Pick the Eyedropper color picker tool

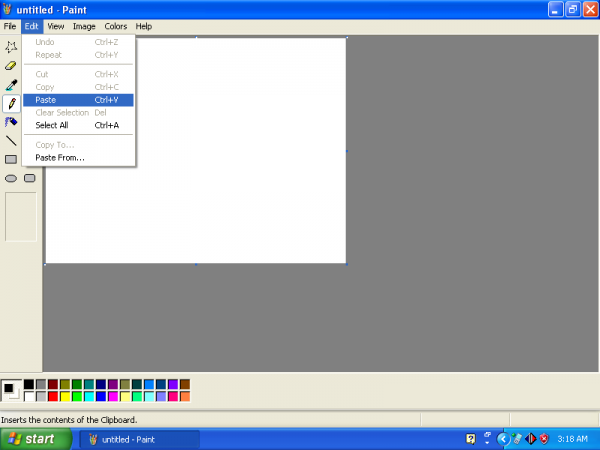[x=11, y=85]
